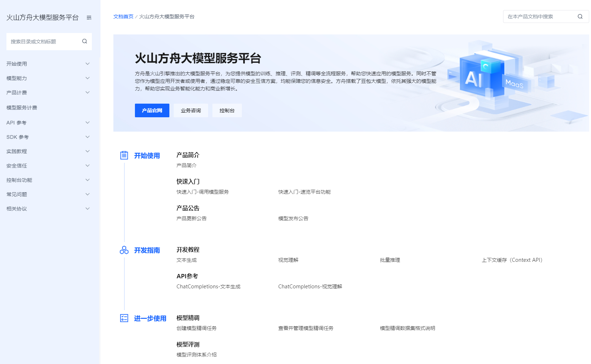The image size is (591, 364).
Task: Expand the 开始使用 sidebar chevron
Action: point(88,63)
